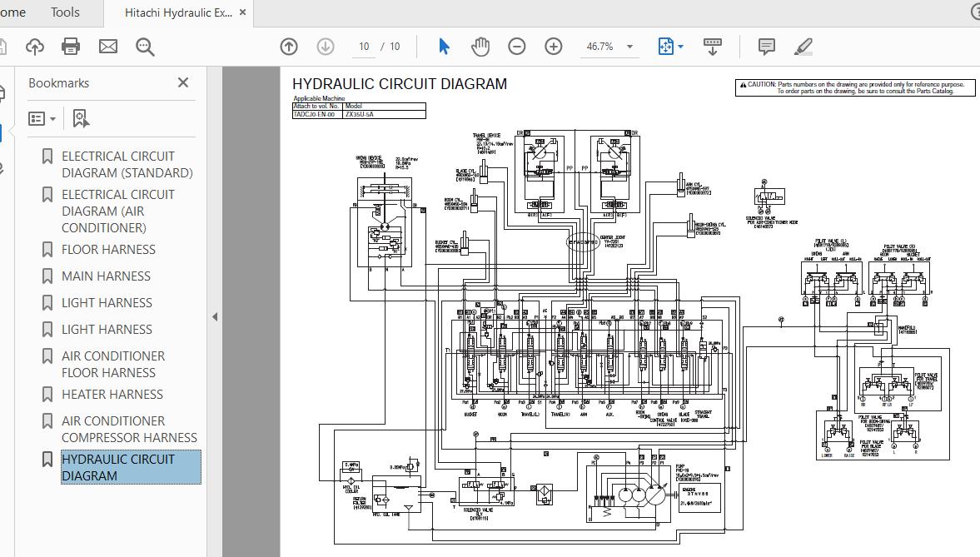980x557 pixels.
Task: Open AIR CONDITIONER COMPRESSOR HARNESS bookmark
Action: click(x=129, y=430)
